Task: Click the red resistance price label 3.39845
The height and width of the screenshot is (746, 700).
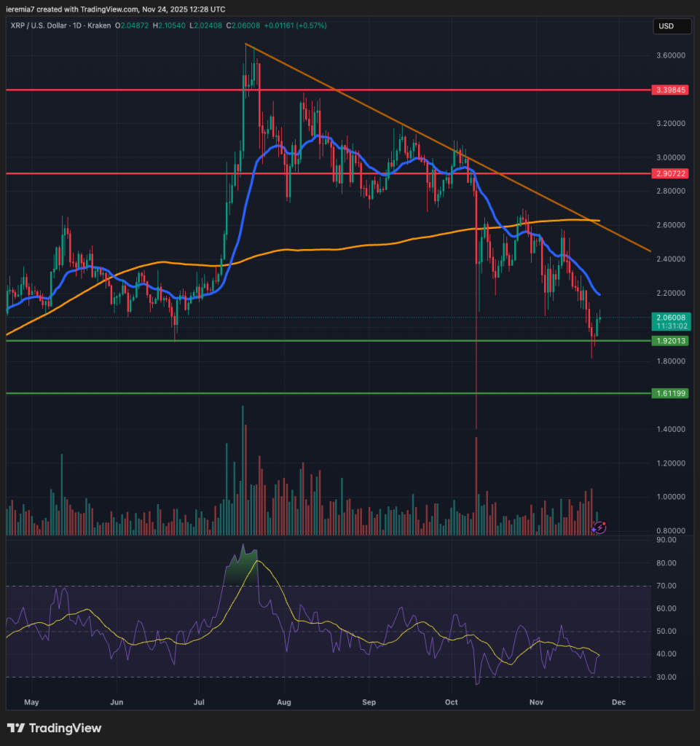Action: tap(670, 90)
